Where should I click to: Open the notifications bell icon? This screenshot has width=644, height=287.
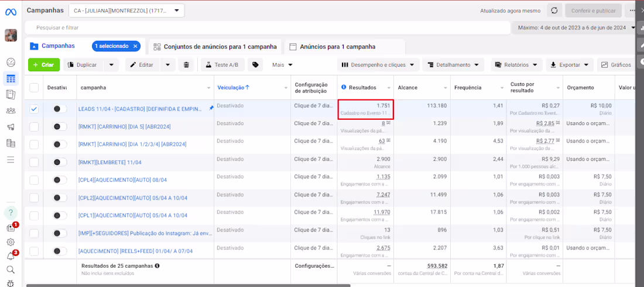click(11, 256)
